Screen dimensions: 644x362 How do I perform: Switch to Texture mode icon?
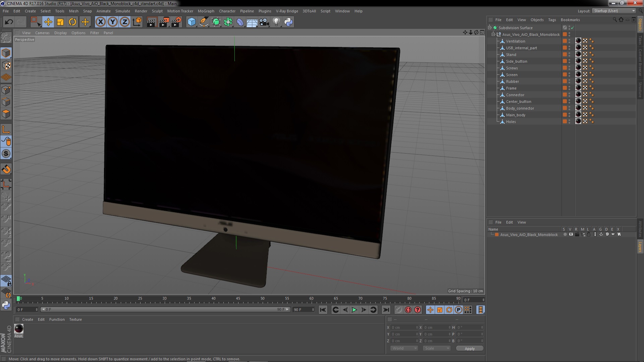coord(6,65)
